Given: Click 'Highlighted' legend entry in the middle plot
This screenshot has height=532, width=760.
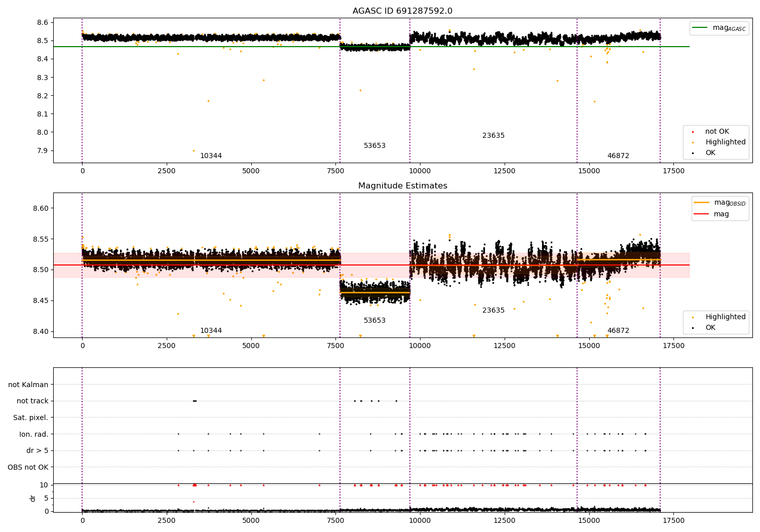Looking at the screenshot, I should click(x=726, y=317).
